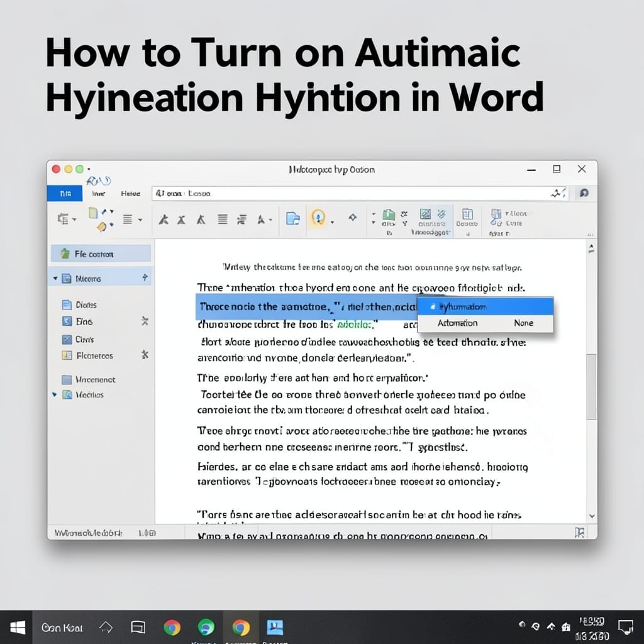The image size is (644, 644).
Task: Expand the Mectlus tree item arrow
Action: pos(55,395)
